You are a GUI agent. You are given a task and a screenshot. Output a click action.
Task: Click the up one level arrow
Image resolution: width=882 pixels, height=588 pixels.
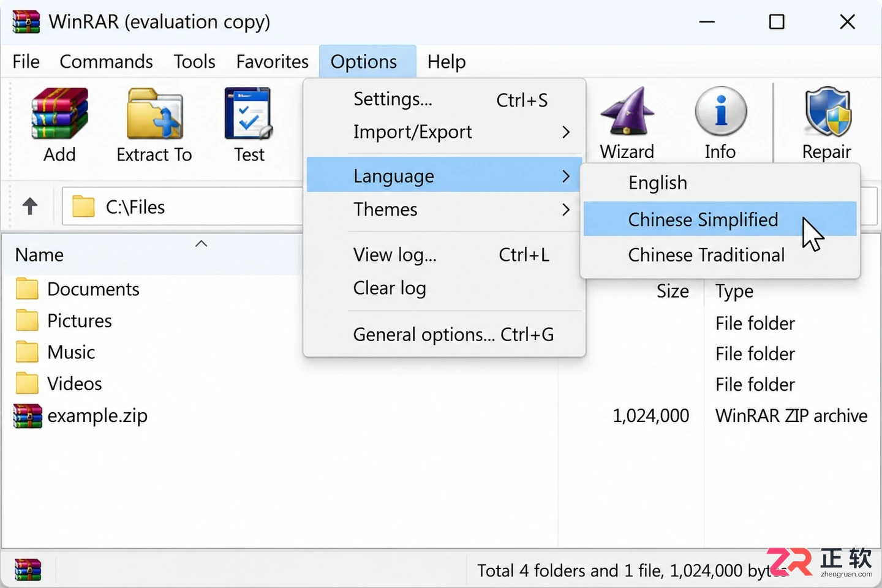tap(30, 206)
